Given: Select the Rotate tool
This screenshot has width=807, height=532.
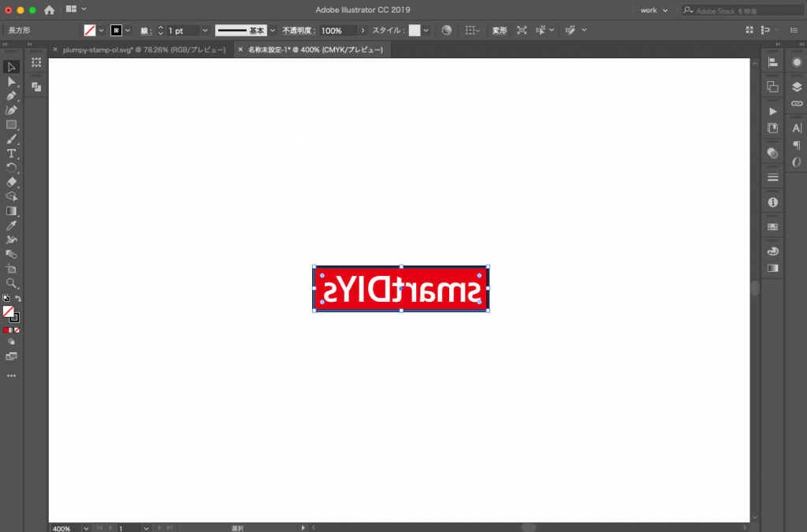Looking at the screenshot, I should [x=11, y=168].
